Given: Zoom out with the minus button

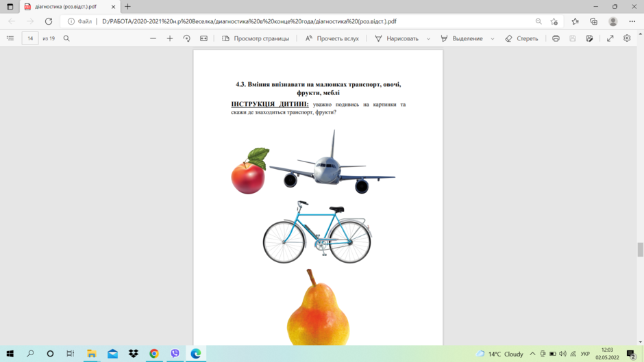Looking at the screenshot, I should click(x=153, y=38).
